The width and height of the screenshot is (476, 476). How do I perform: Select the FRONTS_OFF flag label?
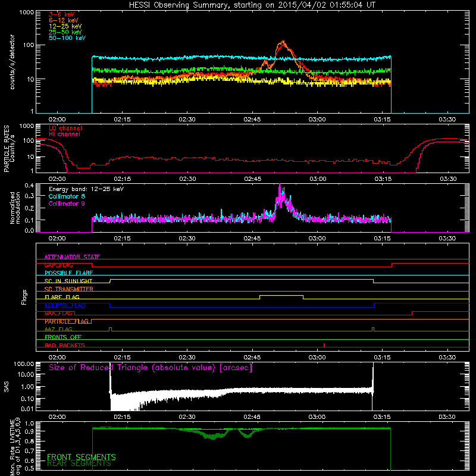coord(63,337)
